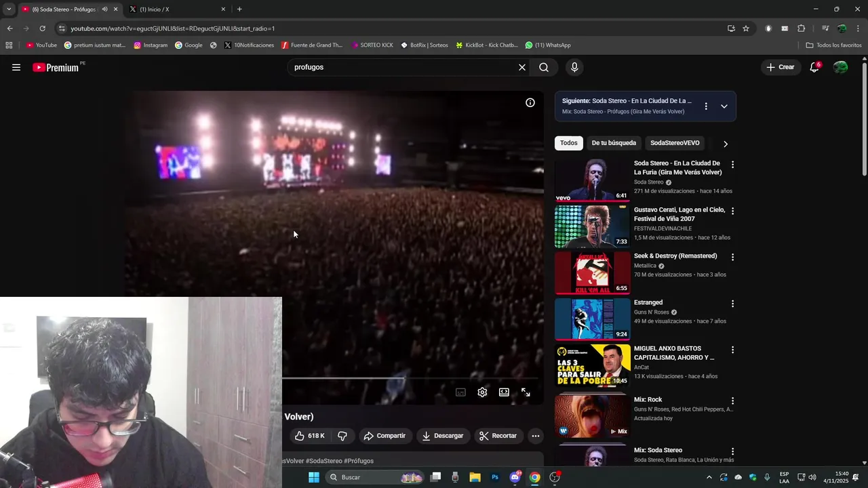868x488 pixels.
Task: Show more filter chips with right arrow
Action: pyautogui.click(x=726, y=144)
